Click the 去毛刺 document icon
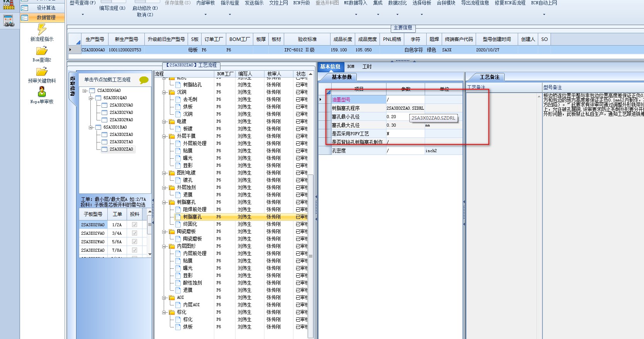The width and height of the screenshot is (644, 339). tap(178, 100)
